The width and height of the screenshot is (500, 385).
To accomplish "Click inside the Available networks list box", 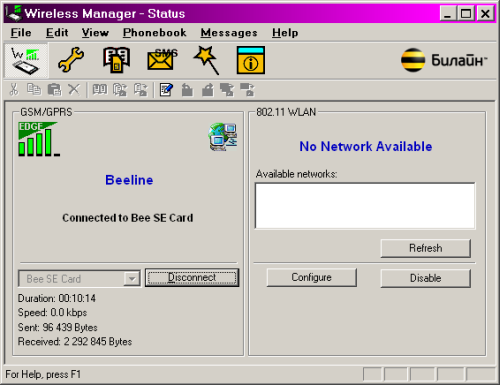I will coord(365,206).
